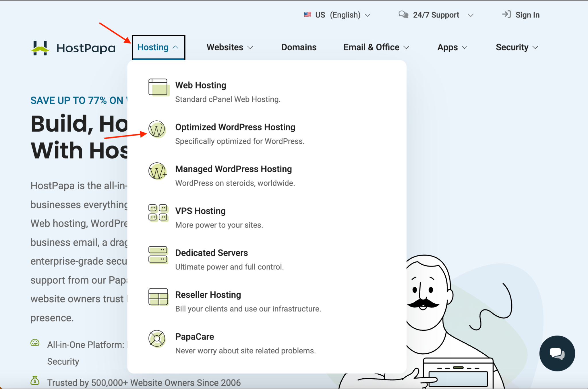Click the PapaCare lifebuoy icon
The width and height of the screenshot is (588, 389).
point(157,339)
